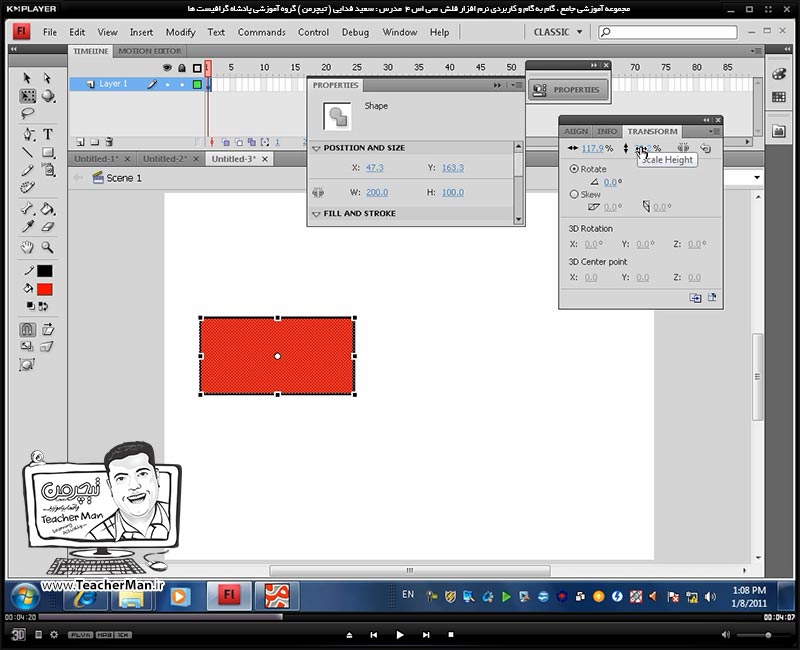Viewport: 800px width, 650px height.
Task: Collapse the Transform panel to icons
Action: click(706, 120)
